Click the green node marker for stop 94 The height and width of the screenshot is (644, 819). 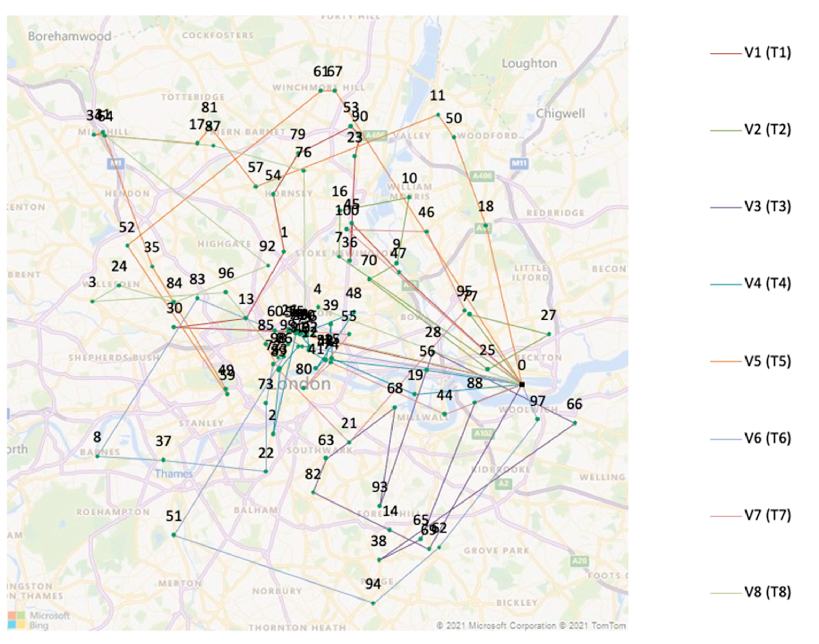pyautogui.click(x=373, y=603)
